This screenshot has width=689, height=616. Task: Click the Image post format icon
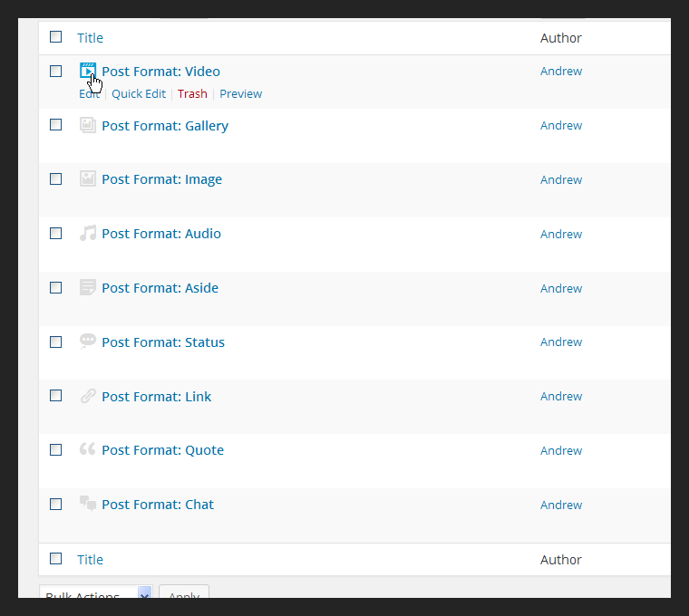click(x=88, y=179)
